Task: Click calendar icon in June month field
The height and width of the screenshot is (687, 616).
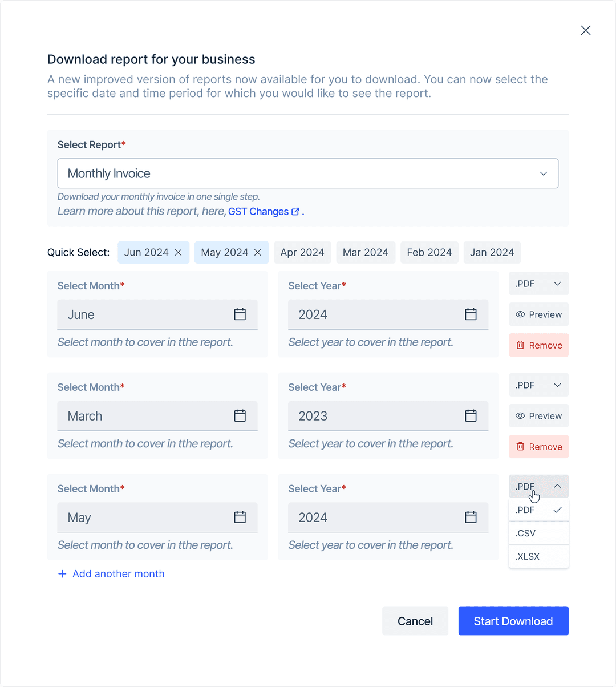Action: click(x=240, y=314)
